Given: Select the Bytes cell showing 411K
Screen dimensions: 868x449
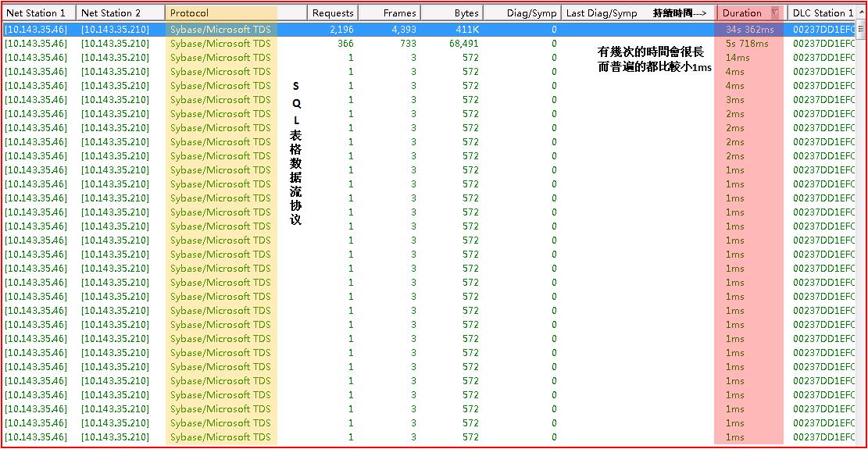Looking at the screenshot, I should [466, 30].
